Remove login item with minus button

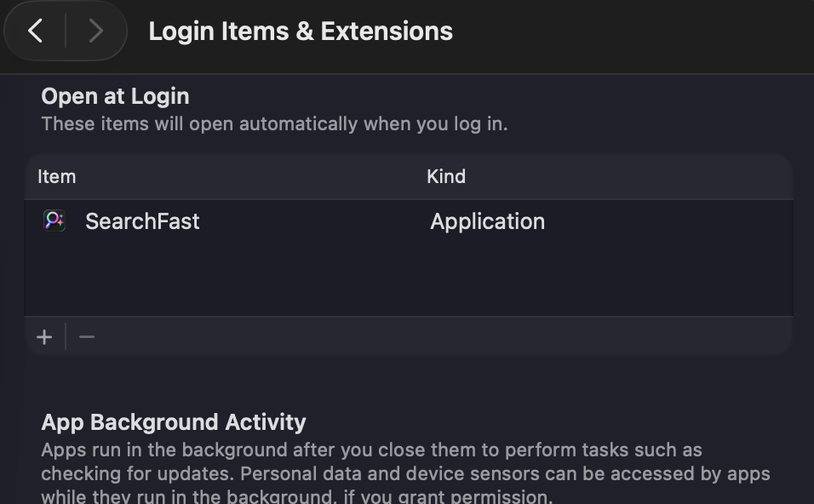click(87, 337)
